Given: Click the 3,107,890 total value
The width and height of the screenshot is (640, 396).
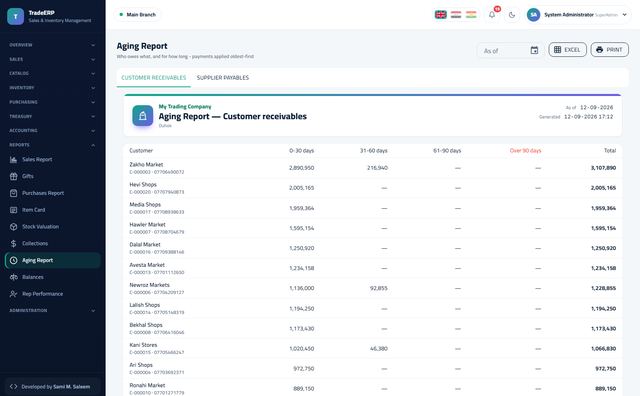Looking at the screenshot, I should tap(603, 168).
